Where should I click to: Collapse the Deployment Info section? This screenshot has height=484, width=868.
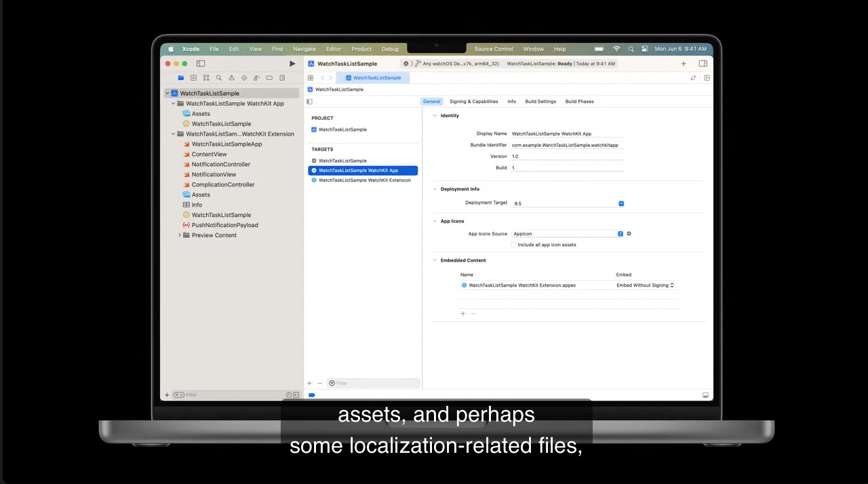tap(435, 189)
